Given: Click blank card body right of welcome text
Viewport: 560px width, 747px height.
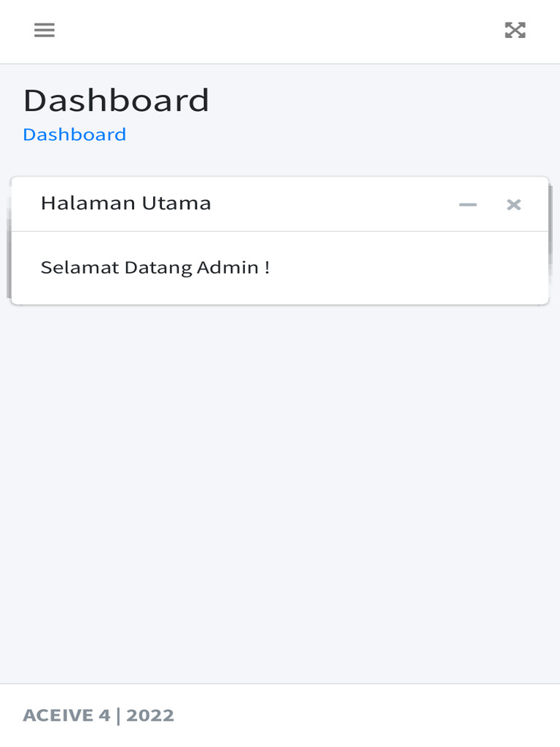Looking at the screenshot, I should coord(408,268).
